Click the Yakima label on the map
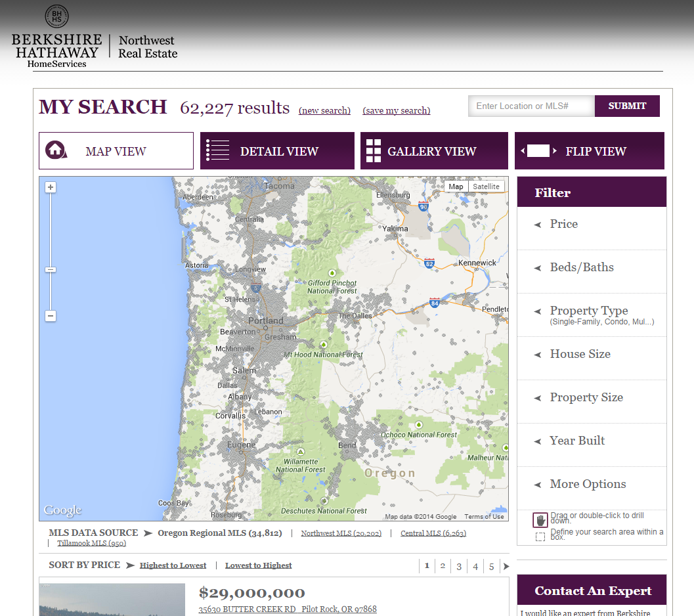 (x=395, y=229)
